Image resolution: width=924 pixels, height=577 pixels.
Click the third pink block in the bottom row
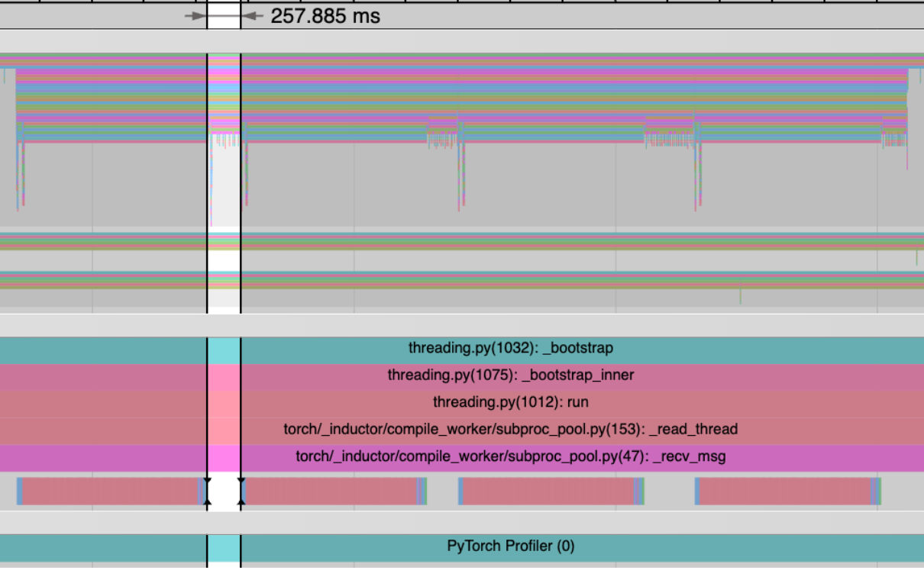click(x=548, y=492)
